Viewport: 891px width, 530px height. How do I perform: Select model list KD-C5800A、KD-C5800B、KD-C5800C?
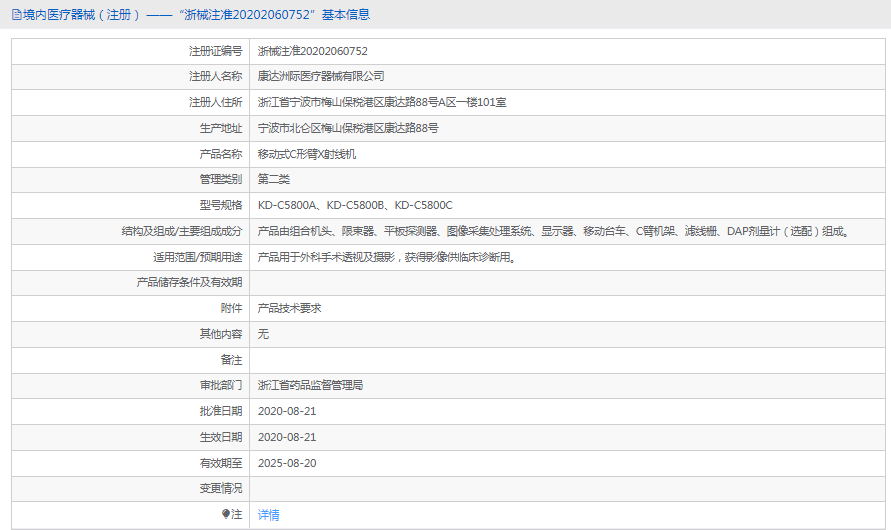coord(355,205)
